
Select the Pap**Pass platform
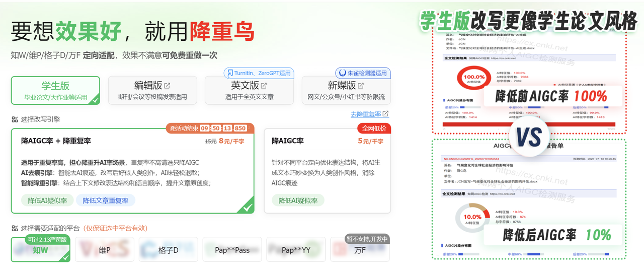(x=232, y=250)
